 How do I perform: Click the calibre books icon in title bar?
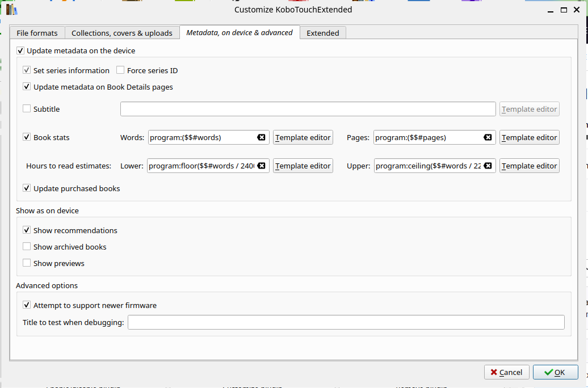coord(11,10)
